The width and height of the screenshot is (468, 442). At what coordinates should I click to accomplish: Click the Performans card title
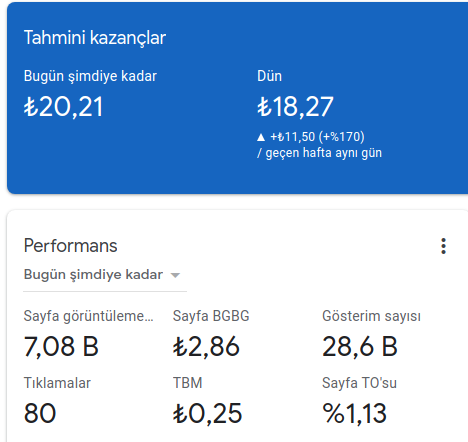tap(70, 246)
